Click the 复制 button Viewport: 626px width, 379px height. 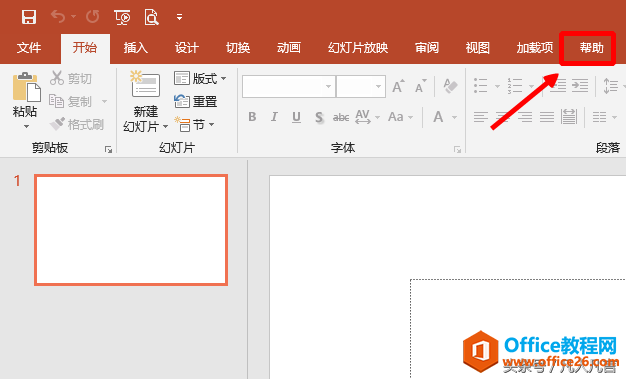tap(71, 101)
